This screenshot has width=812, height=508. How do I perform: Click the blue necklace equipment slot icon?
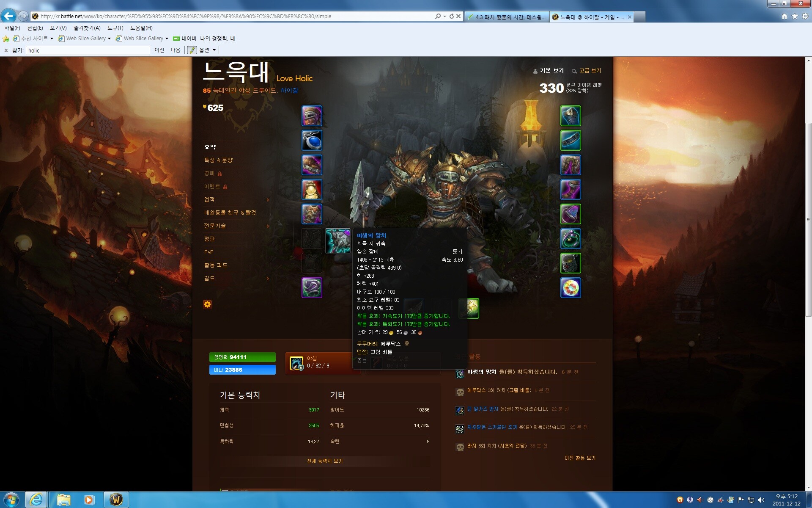point(312,141)
